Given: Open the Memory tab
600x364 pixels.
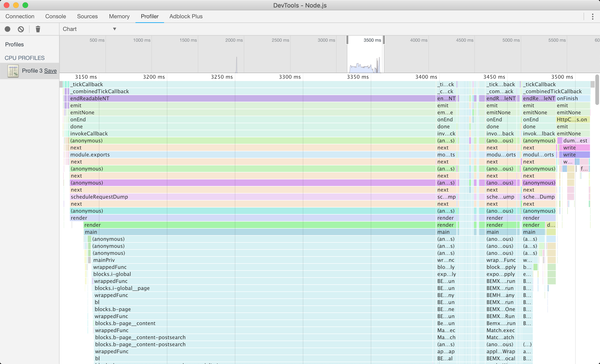Looking at the screenshot, I should (119, 16).
